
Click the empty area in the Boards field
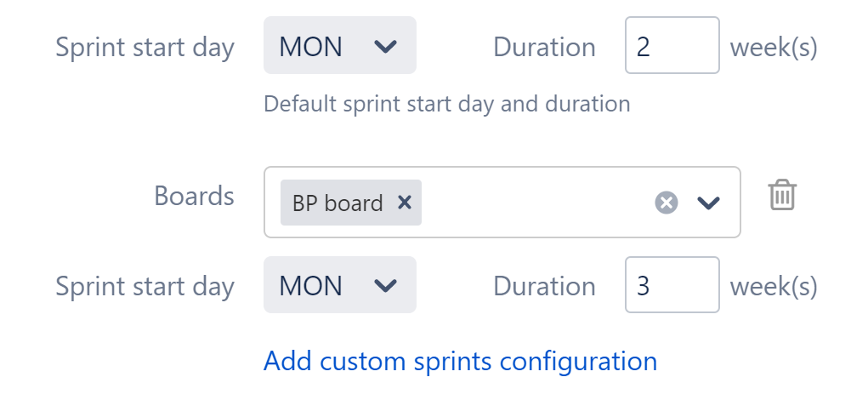pyautogui.click(x=536, y=203)
